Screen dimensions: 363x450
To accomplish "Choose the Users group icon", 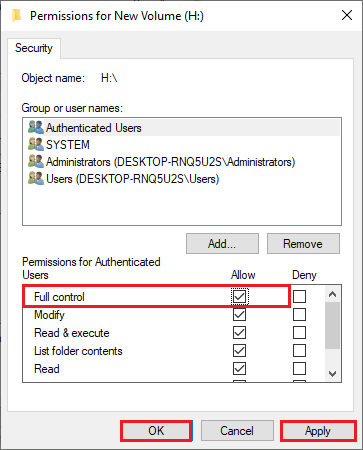I will 36,178.
